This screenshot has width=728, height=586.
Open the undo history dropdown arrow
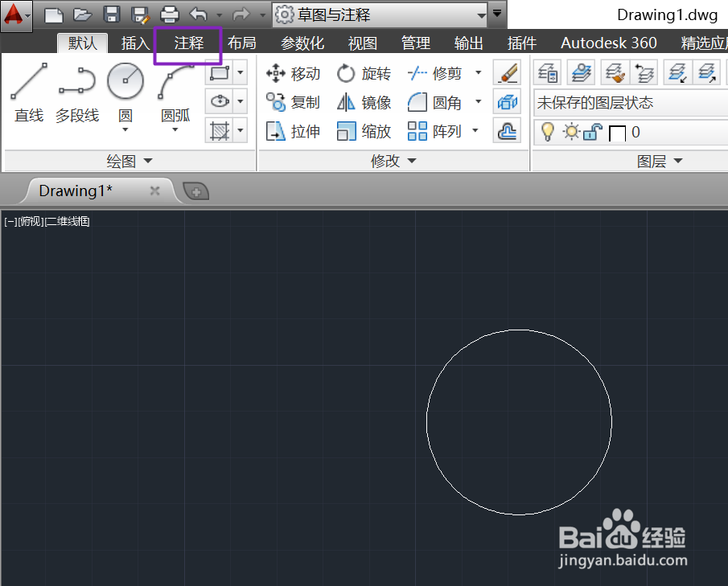click(219, 15)
